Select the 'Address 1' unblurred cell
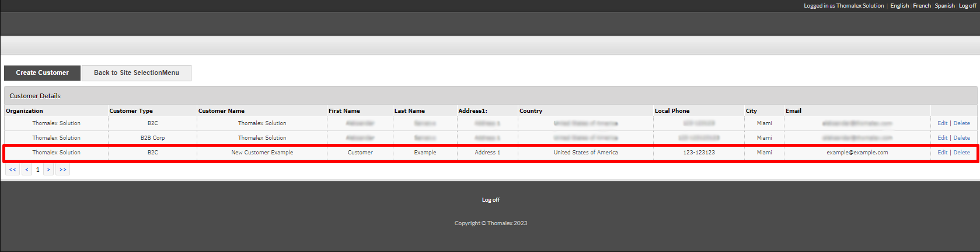Viewport: 980px width, 252px height. tap(487, 153)
